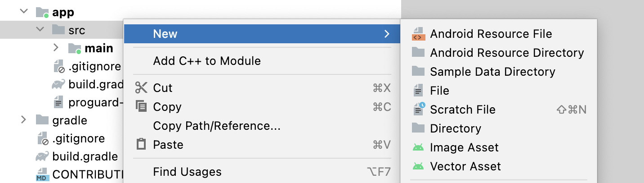
Task: Select the root .gitignore file
Action: coord(78,138)
